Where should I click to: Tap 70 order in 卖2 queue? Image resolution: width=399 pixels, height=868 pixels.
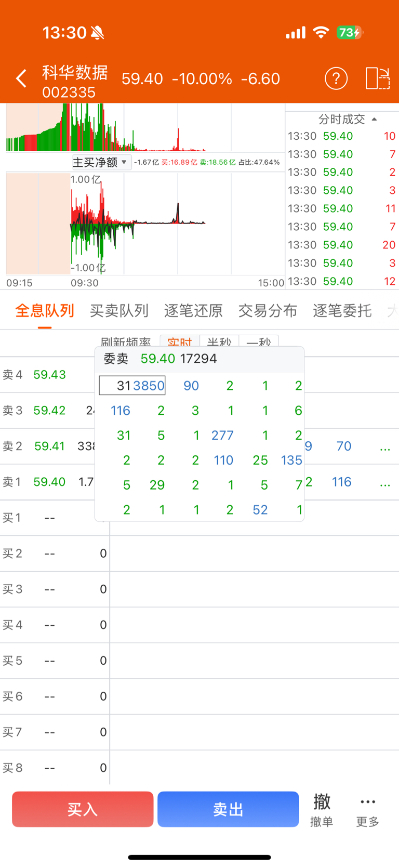(344, 446)
